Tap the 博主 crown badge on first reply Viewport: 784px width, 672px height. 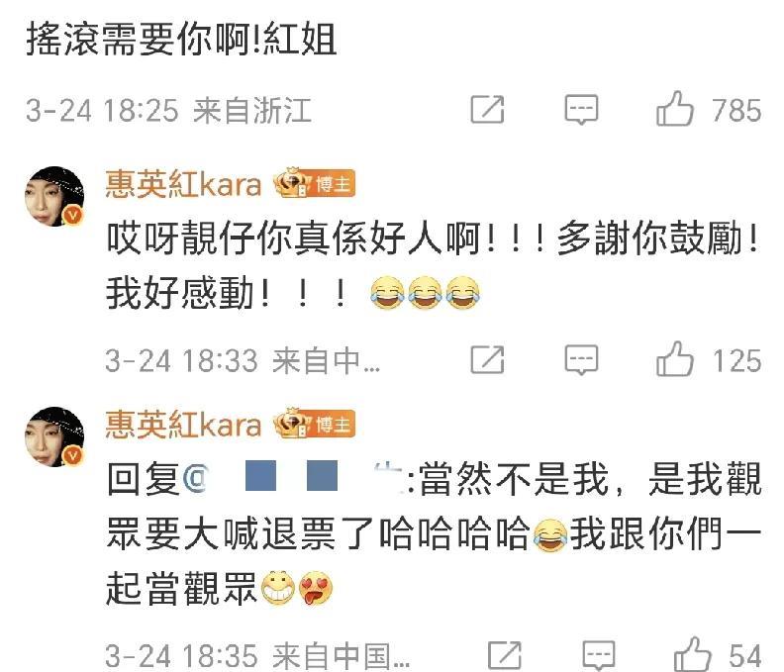pos(315,183)
